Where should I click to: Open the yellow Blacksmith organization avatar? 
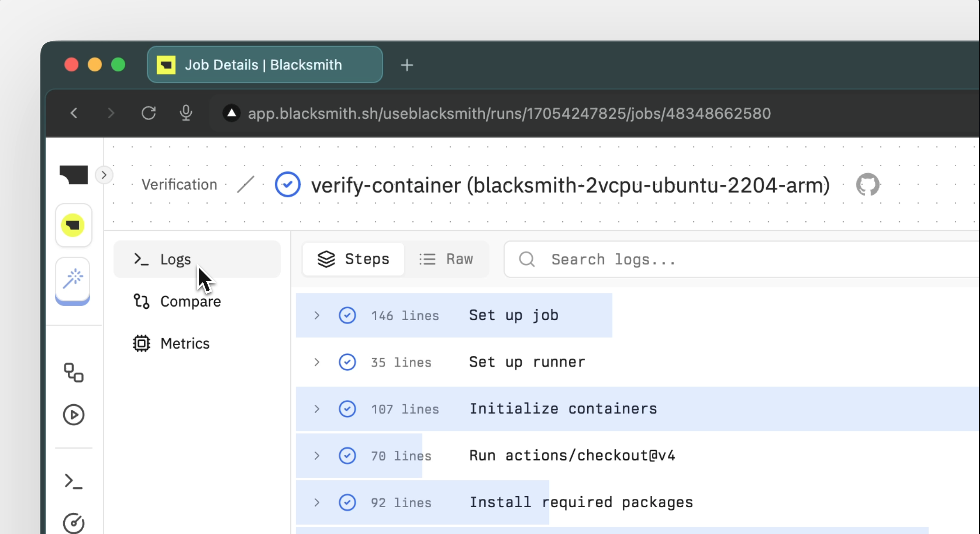pos(73,225)
